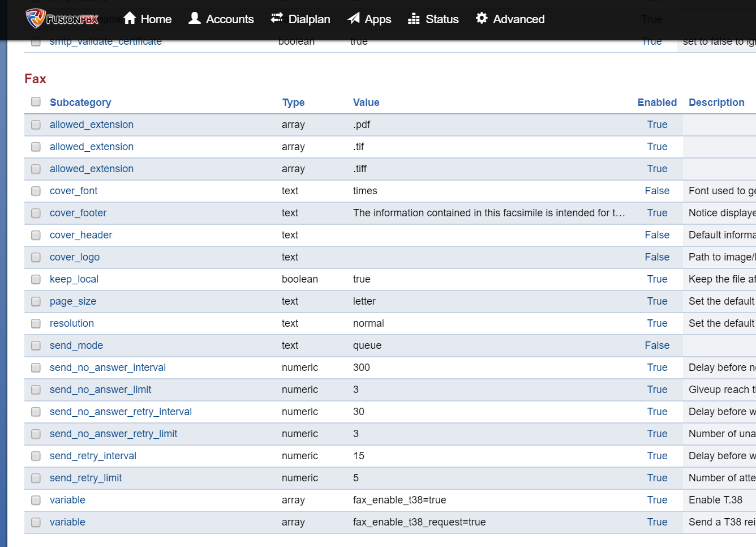Image resolution: width=756 pixels, height=547 pixels.
Task: Sort table by Type column header
Action: (293, 102)
